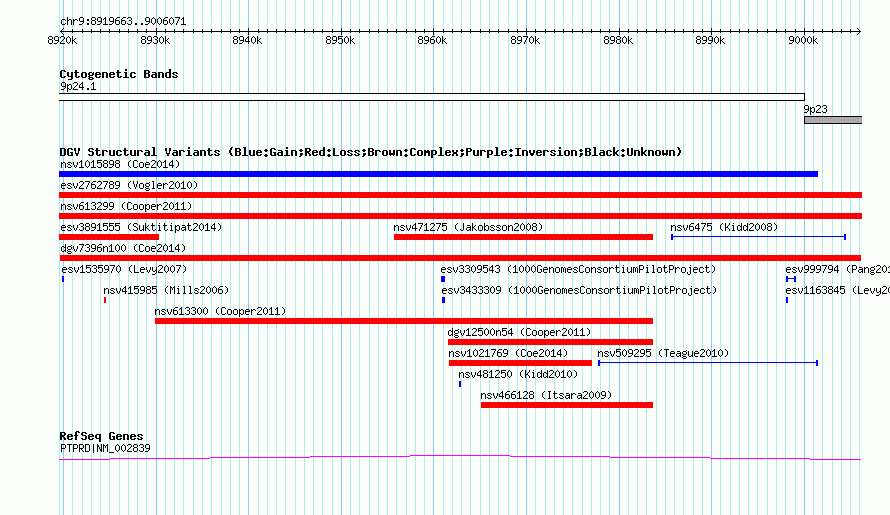Select the nsv509295 (Teague2010) label

click(x=663, y=353)
